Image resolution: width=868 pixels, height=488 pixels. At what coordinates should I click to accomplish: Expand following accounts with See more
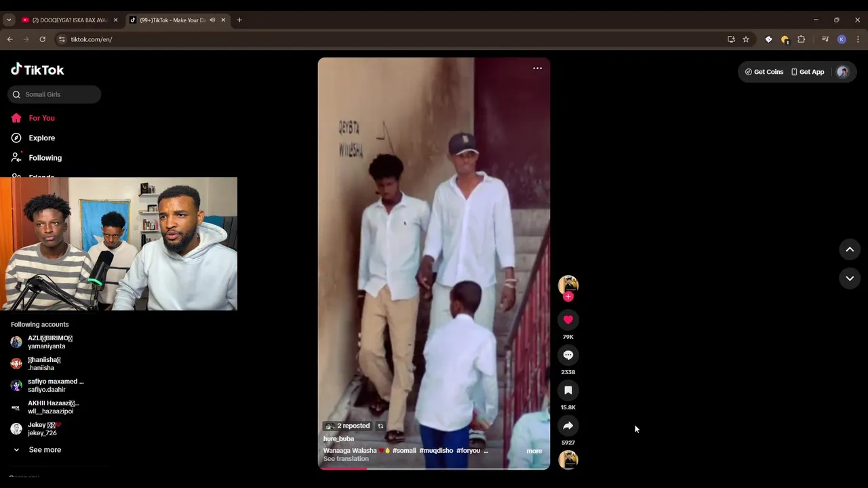click(38, 450)
